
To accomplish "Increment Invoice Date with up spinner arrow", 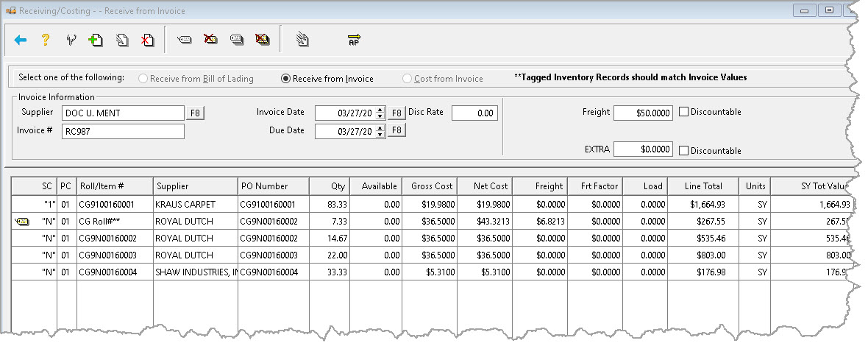I will (x=380, y=110).
